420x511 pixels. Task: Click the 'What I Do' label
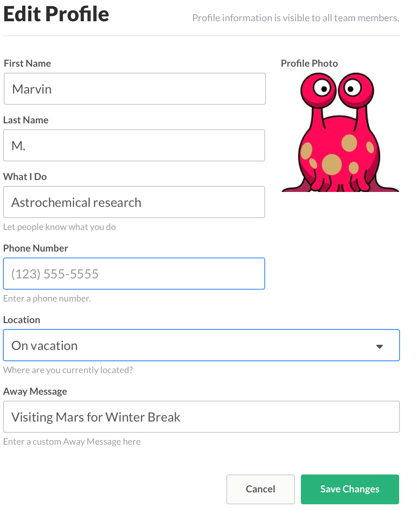click(x=25, y=177)
